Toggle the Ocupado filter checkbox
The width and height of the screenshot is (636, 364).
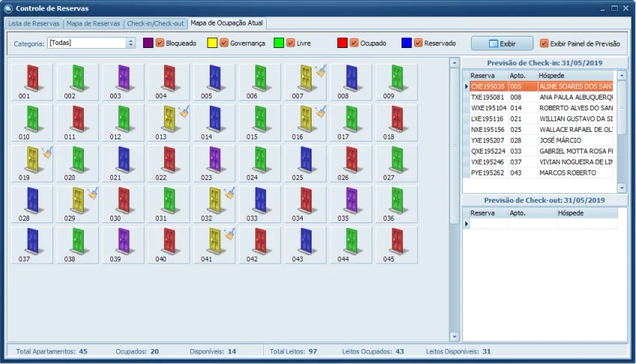(354, 43)
